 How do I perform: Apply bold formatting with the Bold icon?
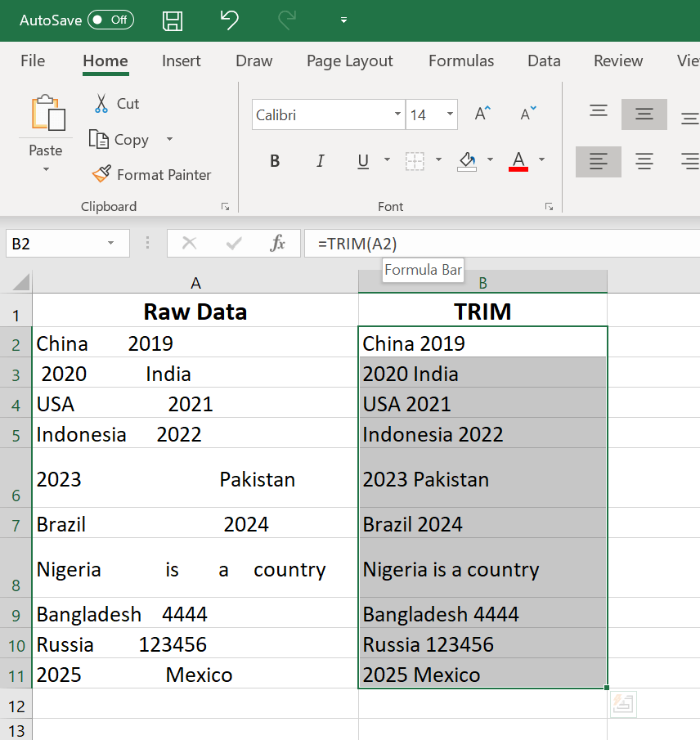(x=275, y=160)
